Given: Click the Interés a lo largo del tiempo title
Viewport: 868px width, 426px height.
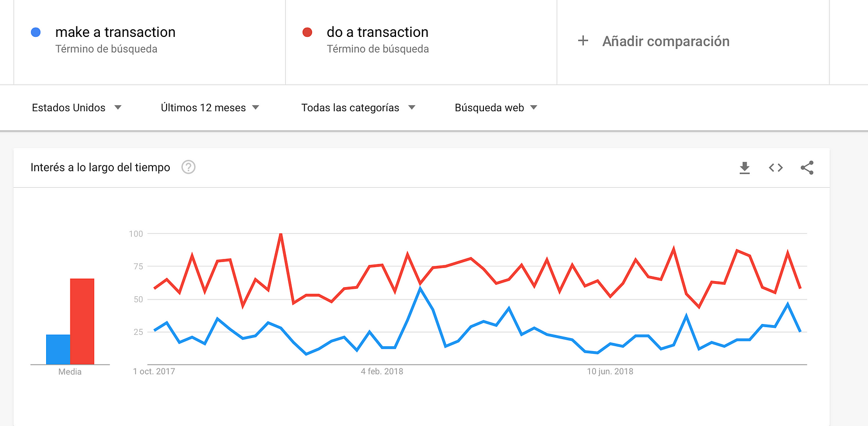Looking at the screenshot, I should click(x=100, y=167).
